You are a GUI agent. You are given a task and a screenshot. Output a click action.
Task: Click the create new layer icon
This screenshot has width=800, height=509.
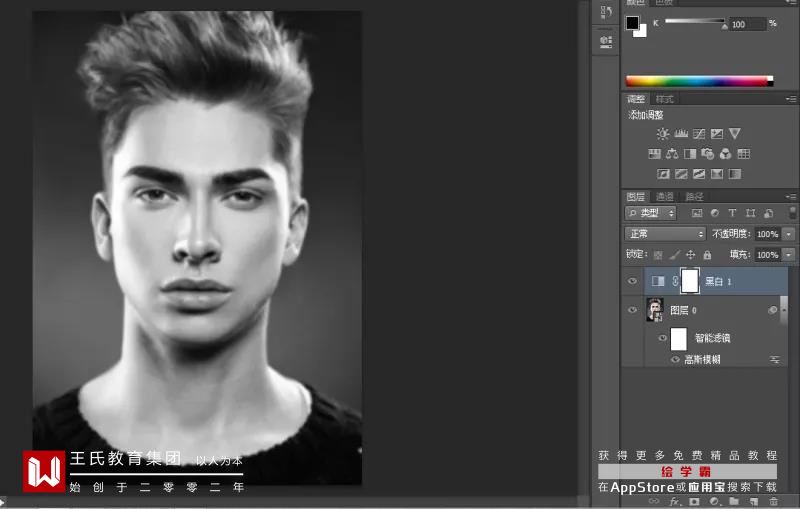coord(754,502)
